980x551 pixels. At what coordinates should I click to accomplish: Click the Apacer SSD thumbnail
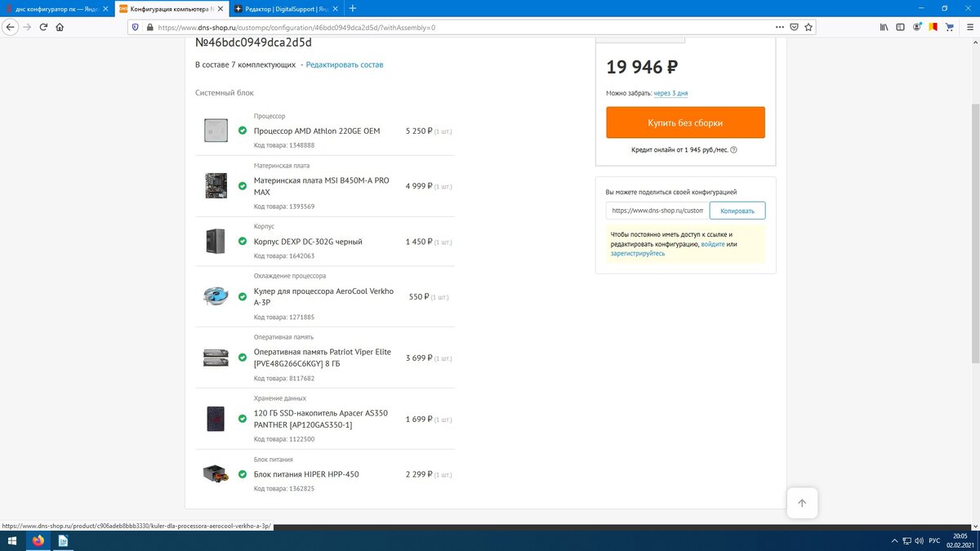[x=216, y=419]
